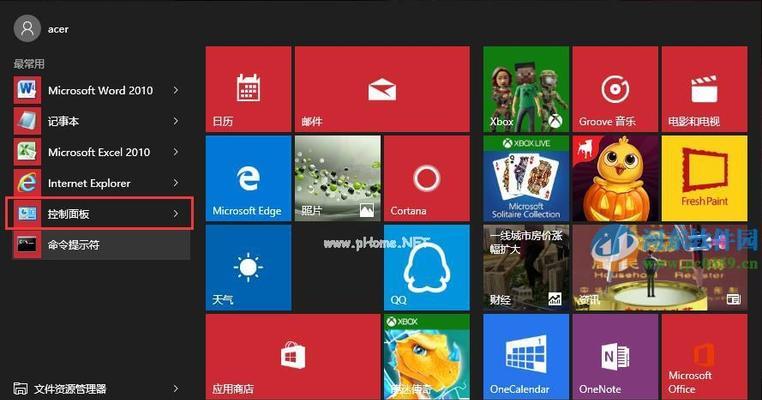The image size is (762, 400).
Task: Open the Store (应用商店) tile
Action: coord(293,357)
